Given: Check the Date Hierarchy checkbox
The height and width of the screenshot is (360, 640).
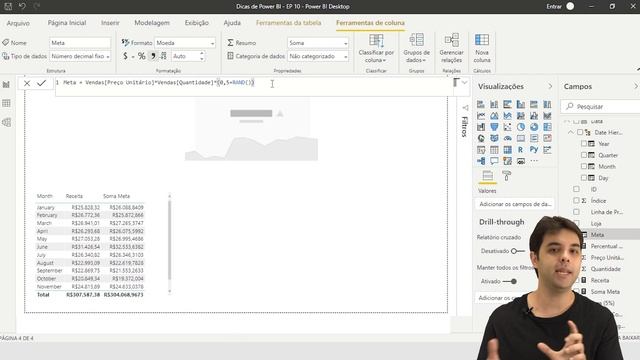Looking at the screenshot, I should 580,132.
